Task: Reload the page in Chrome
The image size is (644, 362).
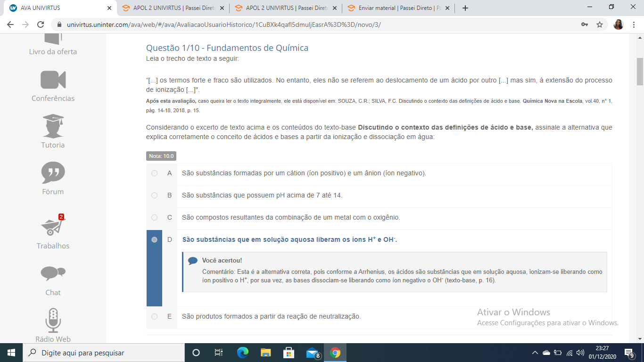Action: 41,25
